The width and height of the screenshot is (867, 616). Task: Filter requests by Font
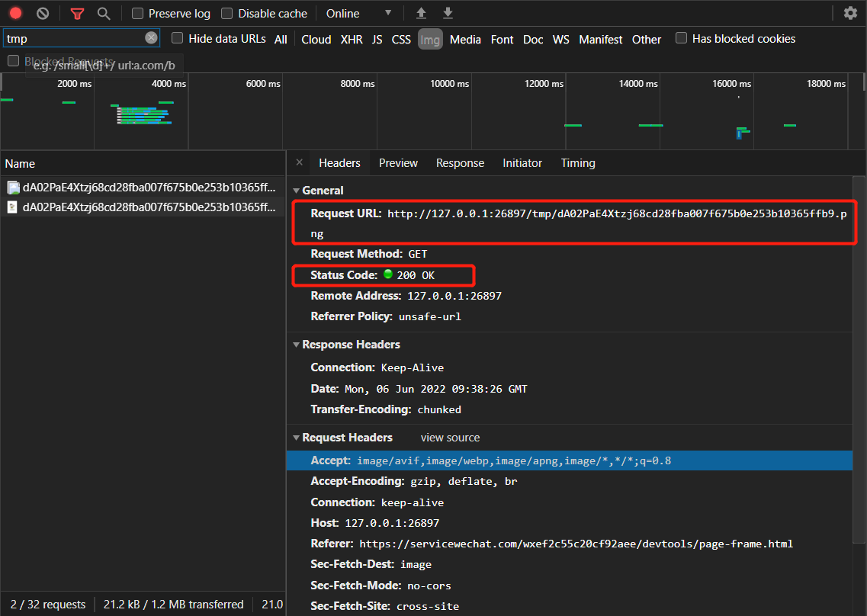(x=502, y=39)
